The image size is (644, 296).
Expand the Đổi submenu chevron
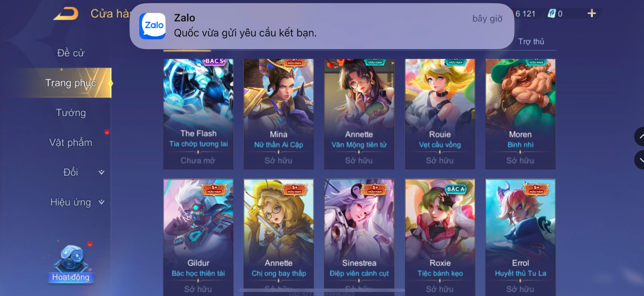[x=101, y=172]
